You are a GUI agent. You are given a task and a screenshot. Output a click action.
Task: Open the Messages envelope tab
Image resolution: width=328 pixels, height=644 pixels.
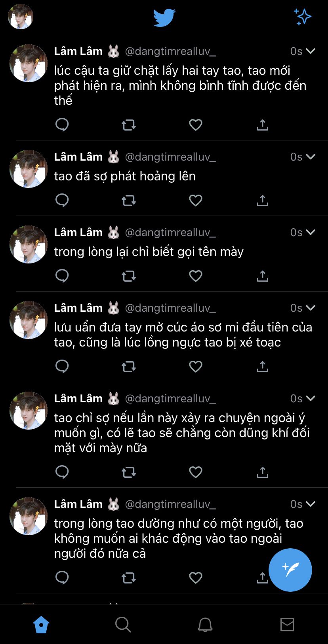tap(287, 625)
